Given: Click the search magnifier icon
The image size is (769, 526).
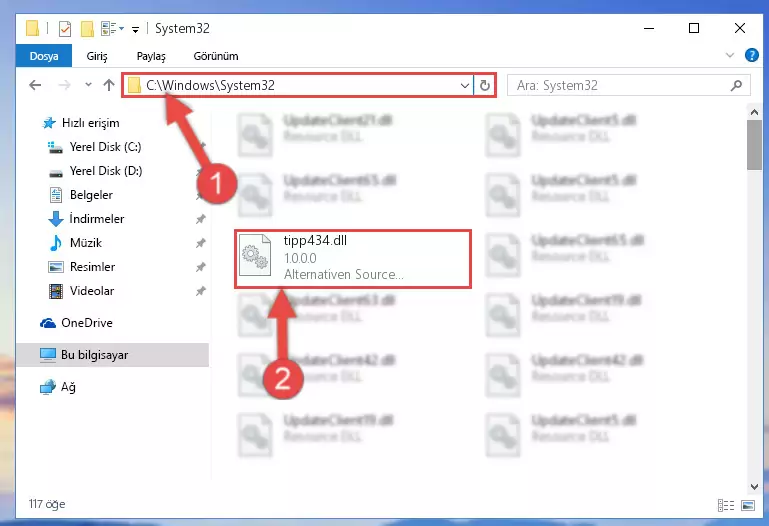Looking at the screenshot, I should tap(736, 86).
